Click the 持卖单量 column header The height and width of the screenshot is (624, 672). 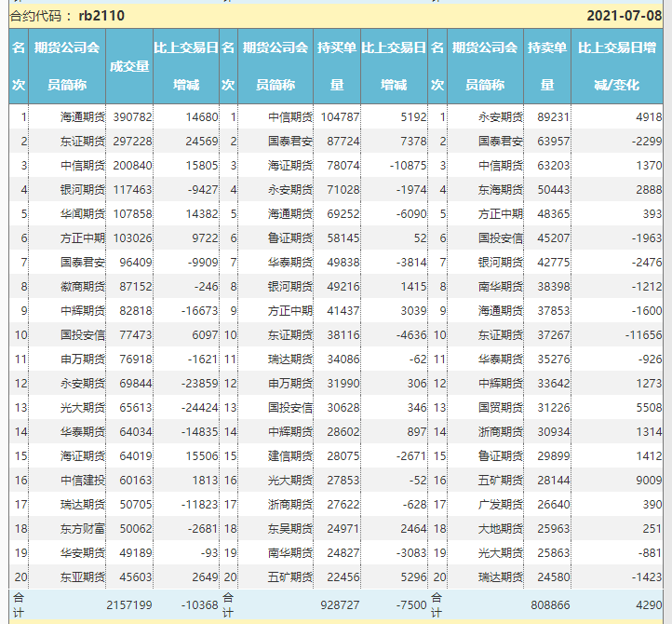pyautogui.click(x=546, y=66)
